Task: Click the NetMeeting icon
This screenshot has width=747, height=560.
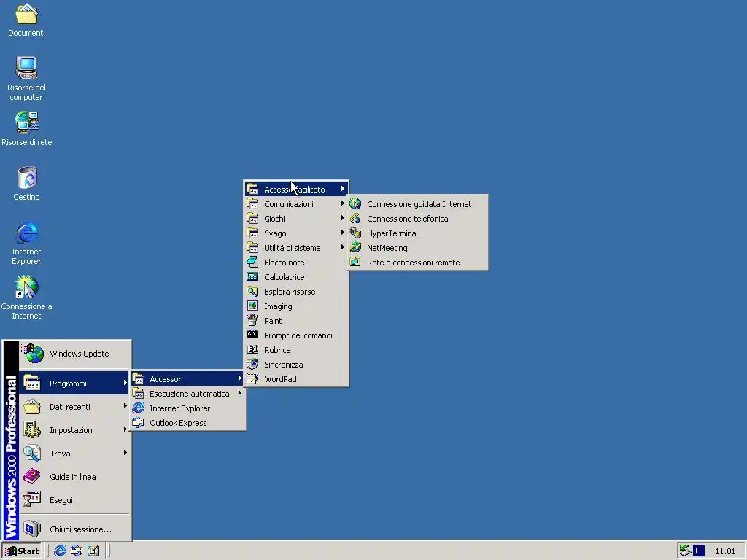Action: click(355, 248)
